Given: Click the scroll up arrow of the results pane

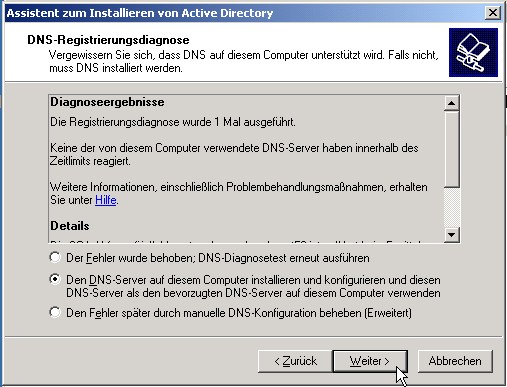Looking at the screenshot, I should click(452, 103).
